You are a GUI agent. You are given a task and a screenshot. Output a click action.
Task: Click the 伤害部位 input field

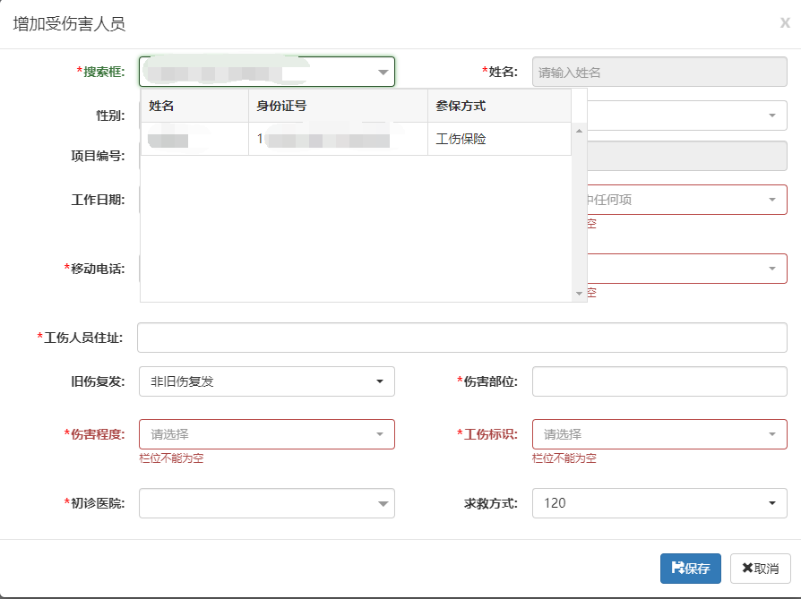point(659,381)
